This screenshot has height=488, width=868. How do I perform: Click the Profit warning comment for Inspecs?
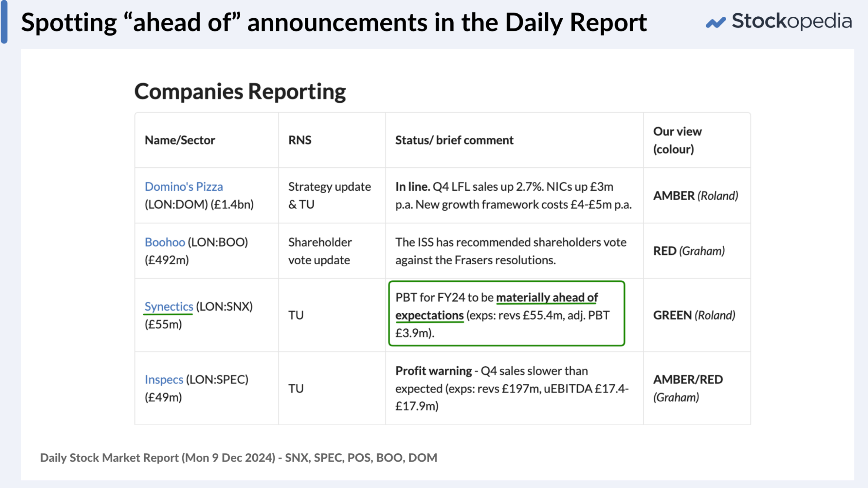point(512,388)
